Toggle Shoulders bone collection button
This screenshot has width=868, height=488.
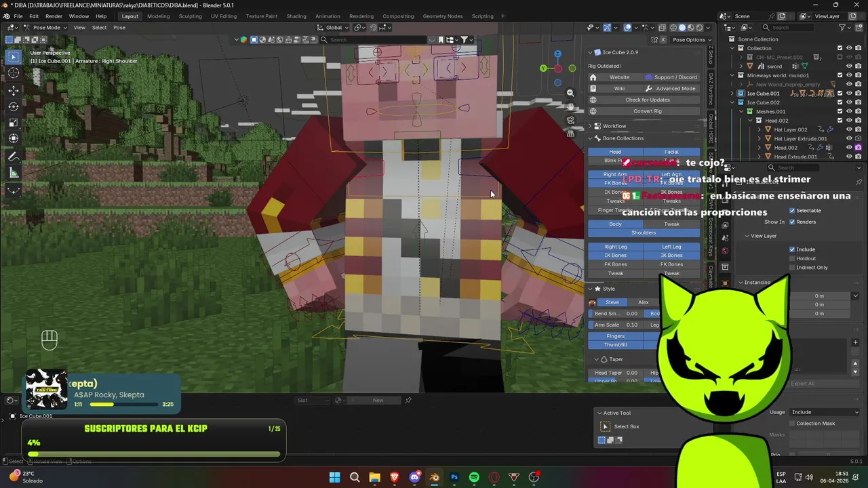(x=644, y=232)
